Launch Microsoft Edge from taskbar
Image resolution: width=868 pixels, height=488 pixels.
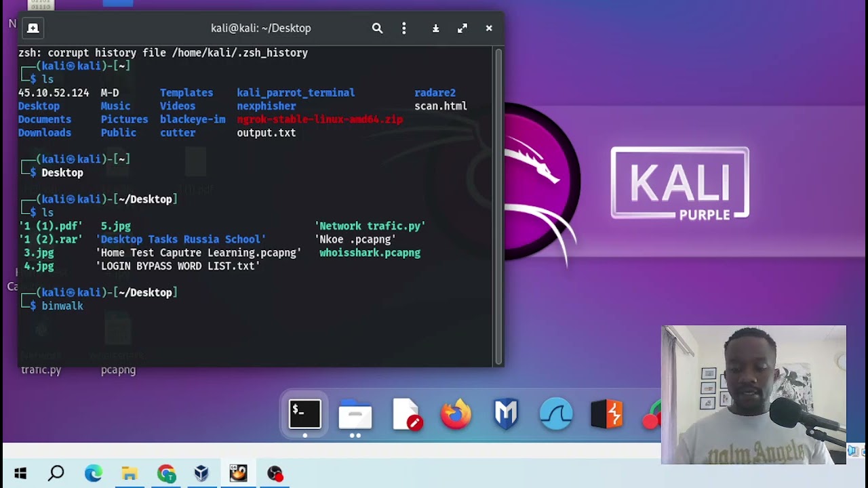coord(93,473)
